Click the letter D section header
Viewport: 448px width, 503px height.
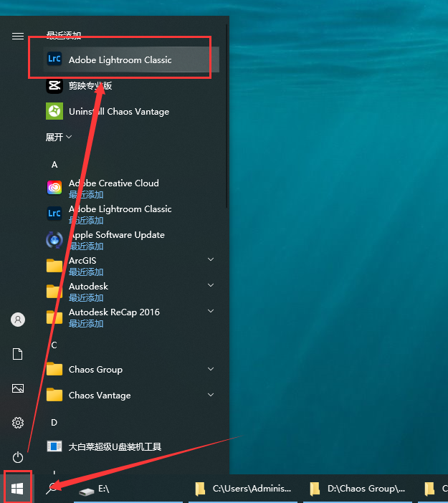coord(54,423)
